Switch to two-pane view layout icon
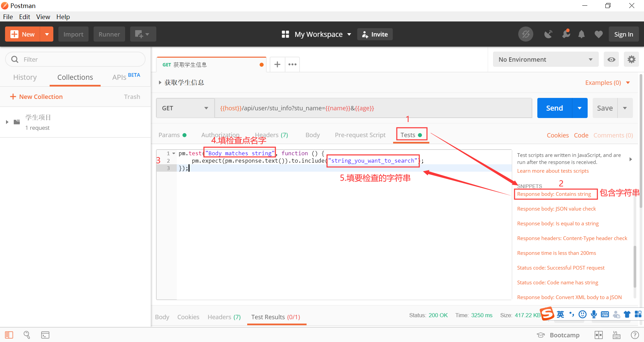The height and width of the screenshot is (342, 644). (x=599, y=335)
